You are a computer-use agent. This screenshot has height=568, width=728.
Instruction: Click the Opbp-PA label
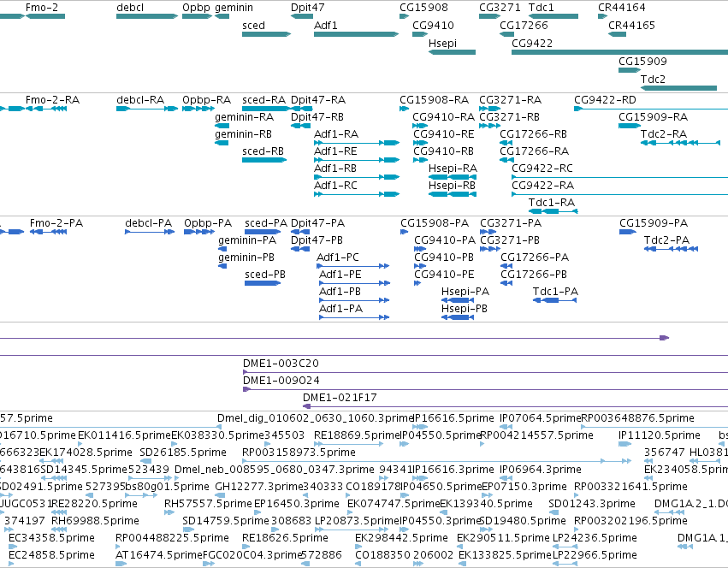point(208,223)
